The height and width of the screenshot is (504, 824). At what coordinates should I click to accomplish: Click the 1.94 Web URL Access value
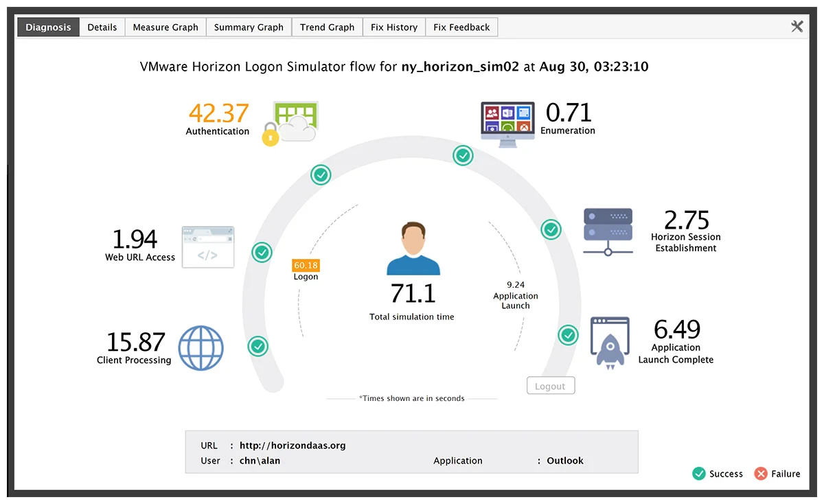pyautogui.click(x=135, y=239)
